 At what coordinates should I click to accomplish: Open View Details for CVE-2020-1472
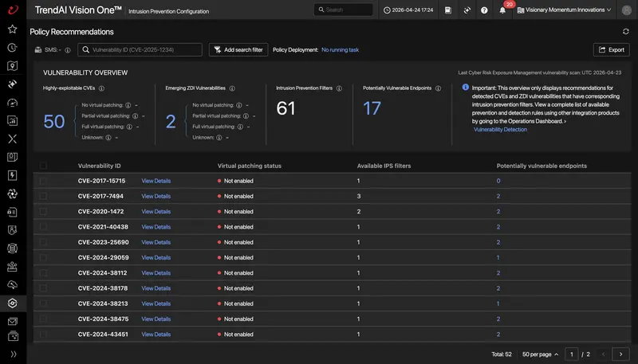(x=156, y=212)
